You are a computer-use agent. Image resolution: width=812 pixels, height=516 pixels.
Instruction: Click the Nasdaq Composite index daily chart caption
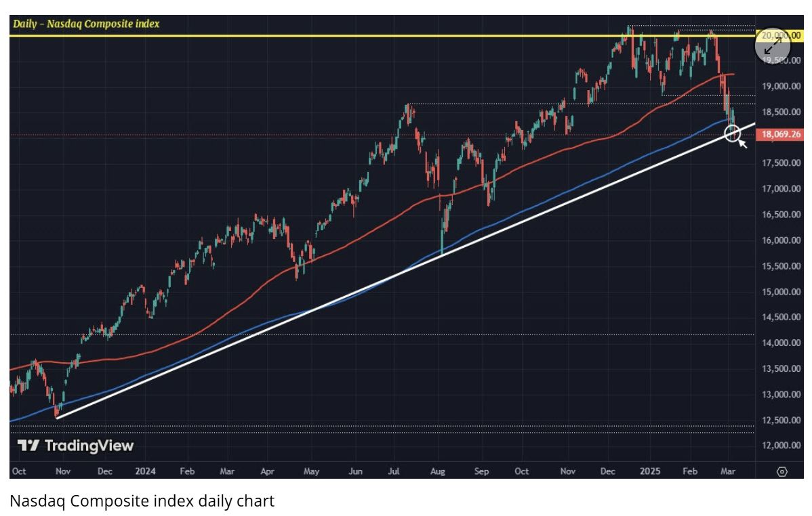(x=142, y=501)
